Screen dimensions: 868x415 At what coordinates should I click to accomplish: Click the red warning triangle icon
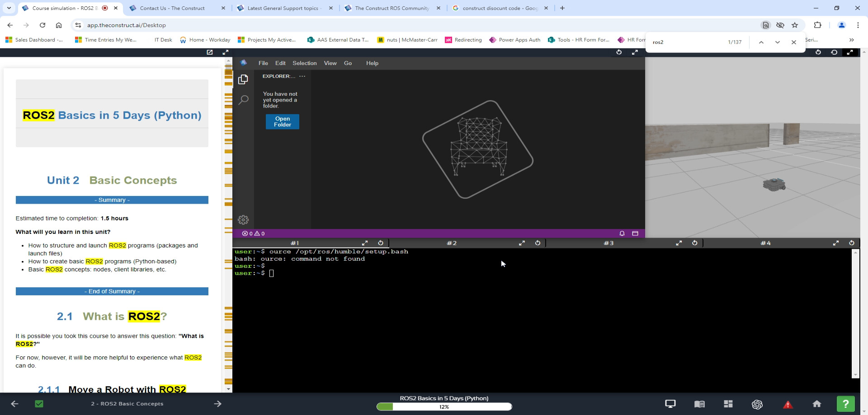(x=788, y=404)
